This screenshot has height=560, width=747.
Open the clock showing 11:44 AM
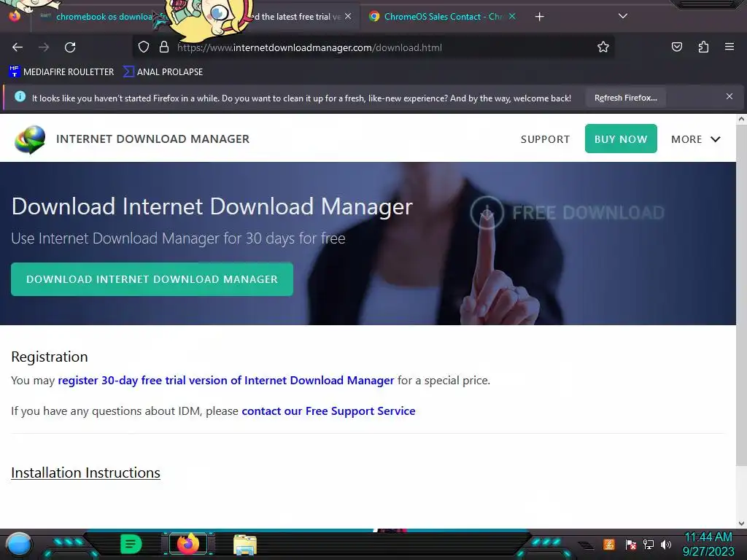coord(708,544)
